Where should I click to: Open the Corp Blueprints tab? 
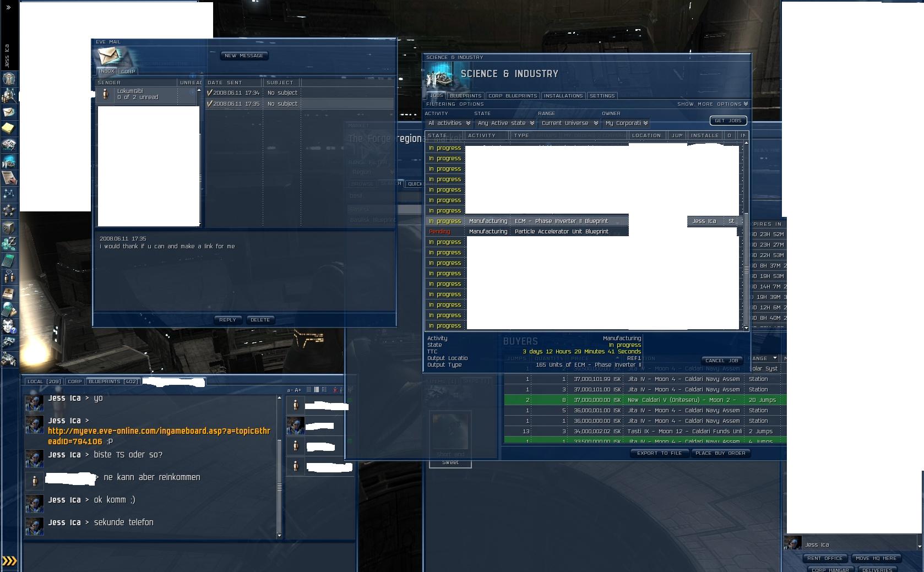tap(513, 96)
